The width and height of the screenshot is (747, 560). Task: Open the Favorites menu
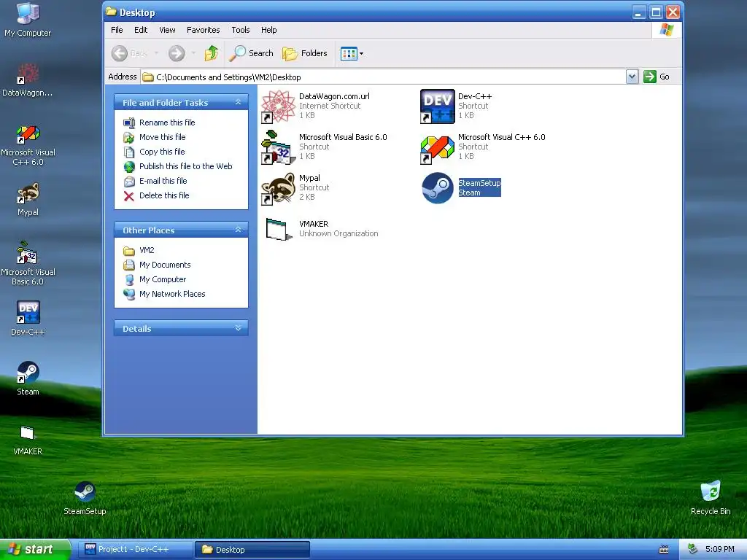(203, 30)
